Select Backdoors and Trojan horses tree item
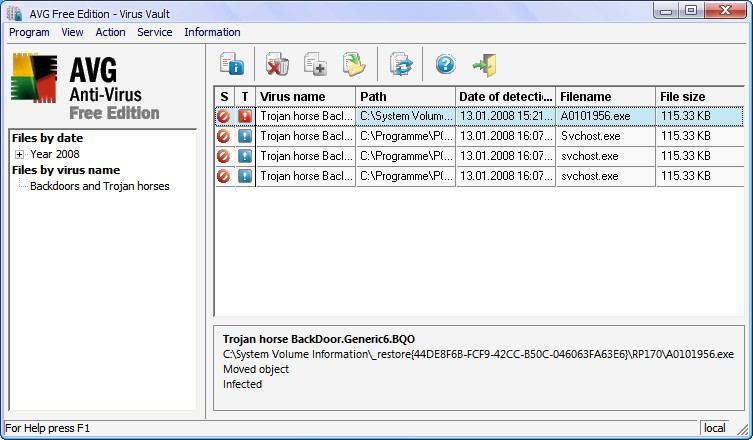This screenshot has height=440, width=753. (99, 186)
